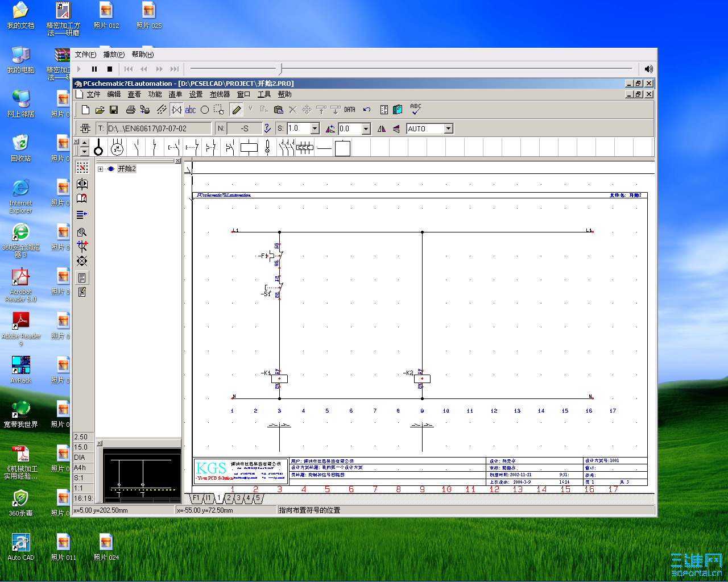Image resolution: width=728 pixels, height=582 pixels.
Task: Run the ABC spell check tool
Action: tap(416, 109)
